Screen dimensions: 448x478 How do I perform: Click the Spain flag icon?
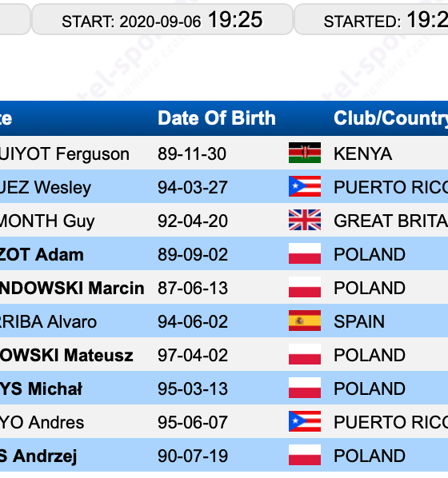(305, 321)
